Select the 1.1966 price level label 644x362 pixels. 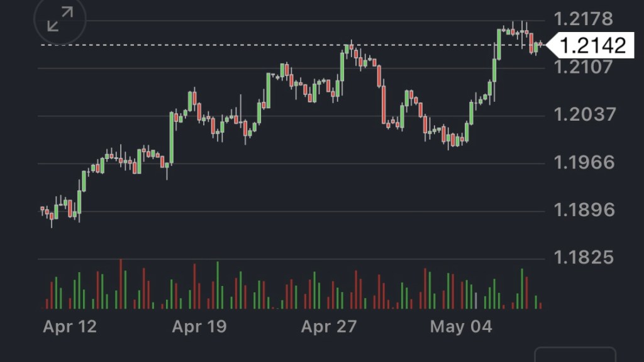pos(582,163)
